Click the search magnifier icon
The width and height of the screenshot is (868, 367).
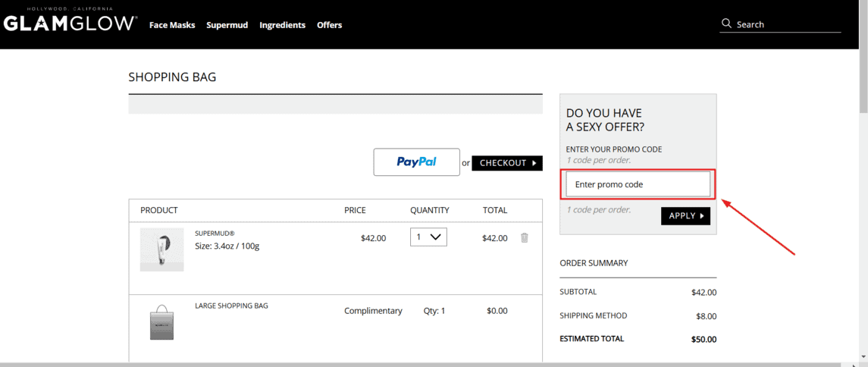727,24
